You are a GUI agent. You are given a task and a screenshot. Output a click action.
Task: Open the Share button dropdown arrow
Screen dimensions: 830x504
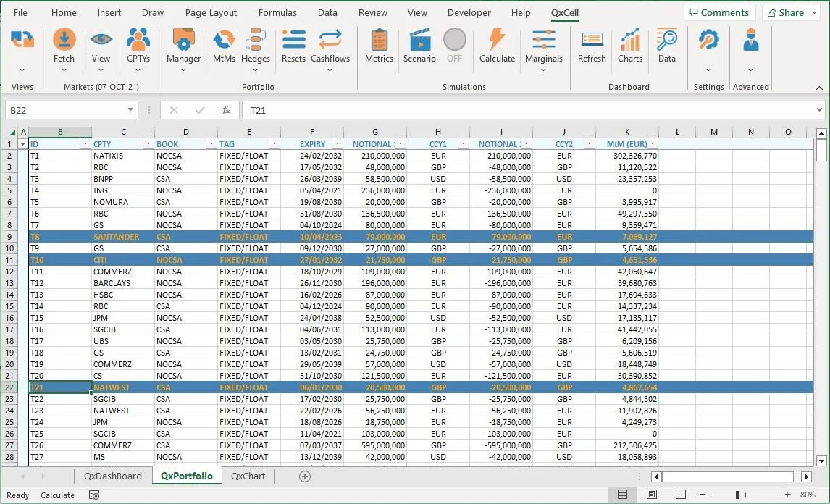(x=814, y=13)
